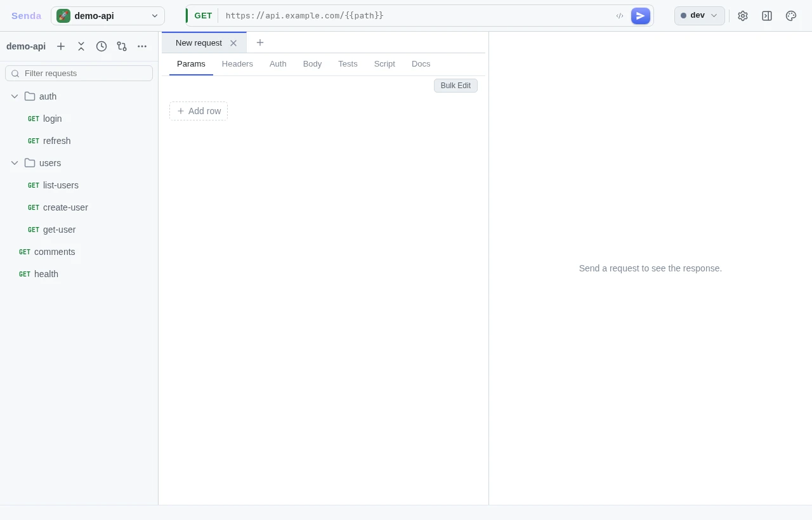This screenshot has height=520, width=812.
Task: Switch to the Script tab
Action: (x=384, y=64)
